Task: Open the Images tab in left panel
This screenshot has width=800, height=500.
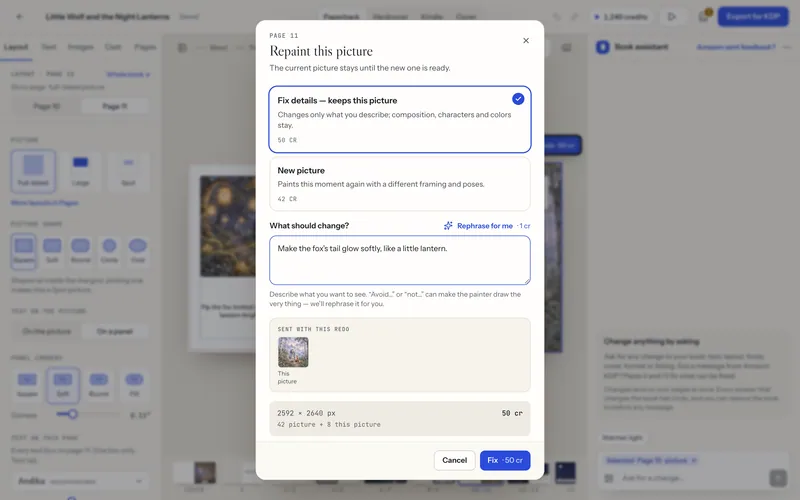Action: (x=81, y=47)
